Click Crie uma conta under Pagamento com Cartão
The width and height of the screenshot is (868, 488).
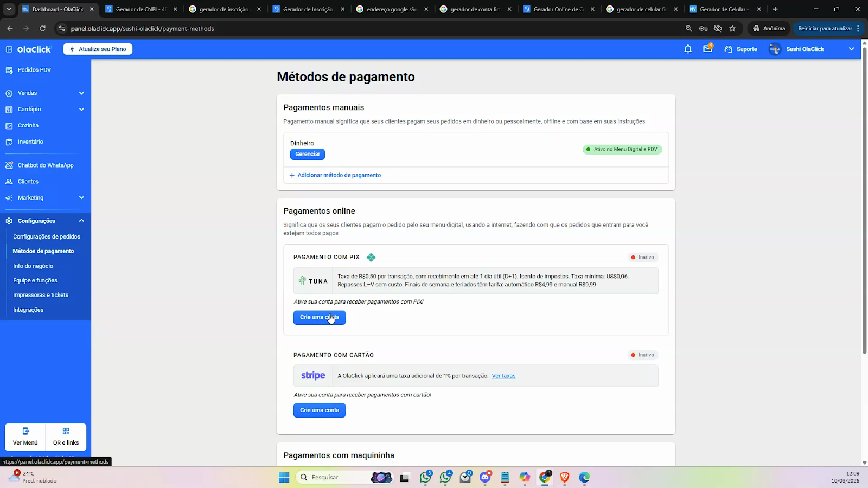(x=320, y=410)
